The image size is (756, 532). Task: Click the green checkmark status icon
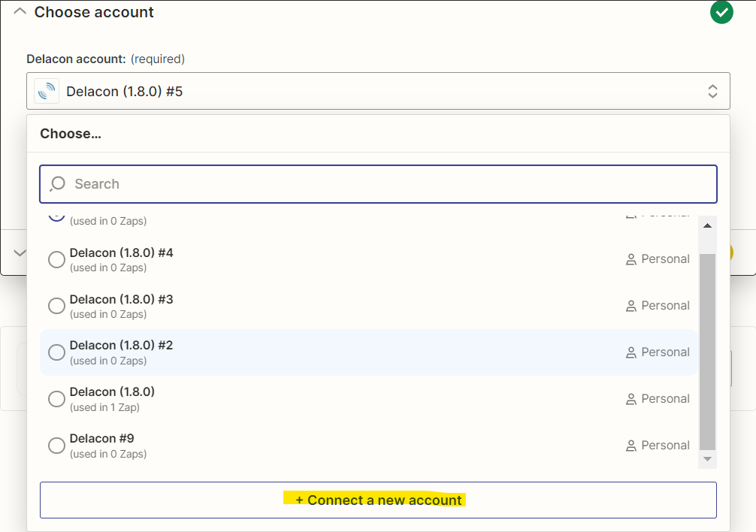click(x=721, y=12)
